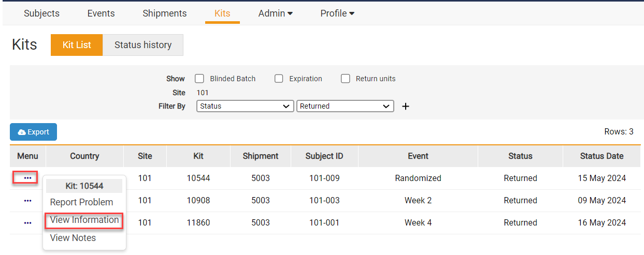The height and width of the screenshot is (255, 644).
Task: Open the Profile dropdown menu
Action: click(x=337, y=13)
